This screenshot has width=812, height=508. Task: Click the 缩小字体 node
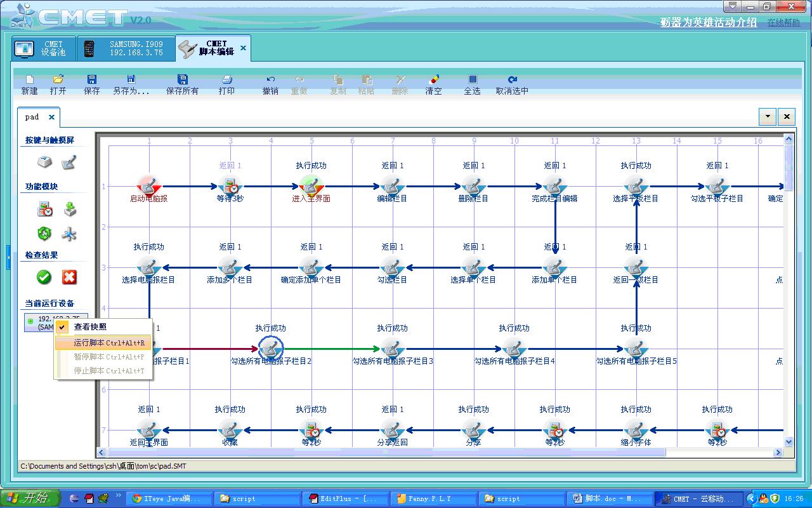(x=636, y=429)
